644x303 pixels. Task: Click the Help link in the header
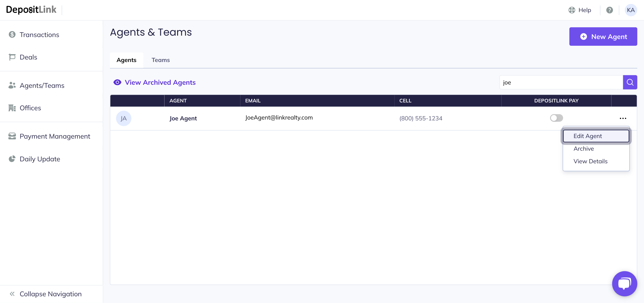(x=580, y=10)
